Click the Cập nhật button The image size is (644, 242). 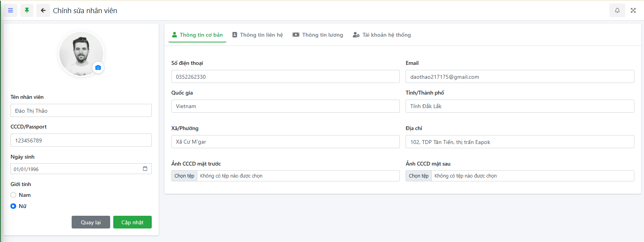coord(132,222)
